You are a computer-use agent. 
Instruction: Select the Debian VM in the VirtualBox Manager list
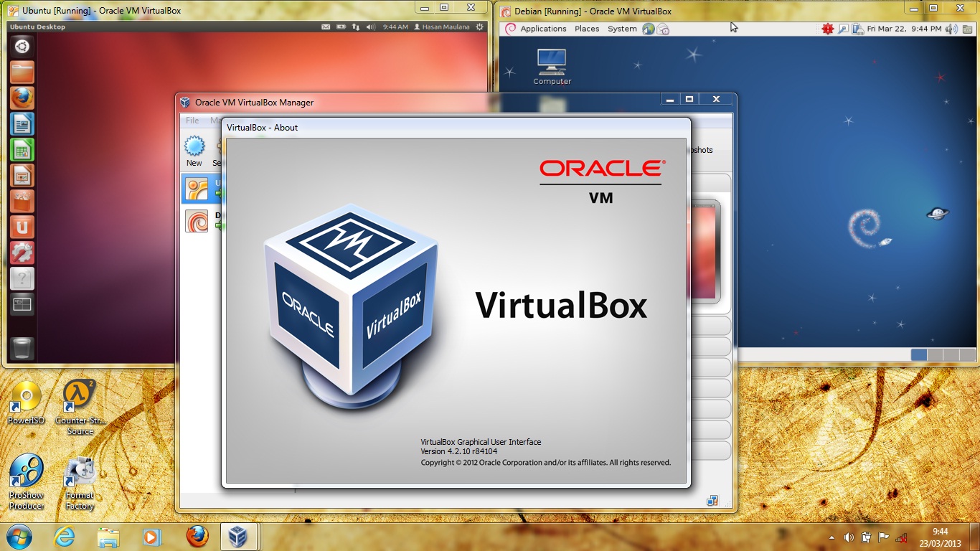click(x=202, y=221)
